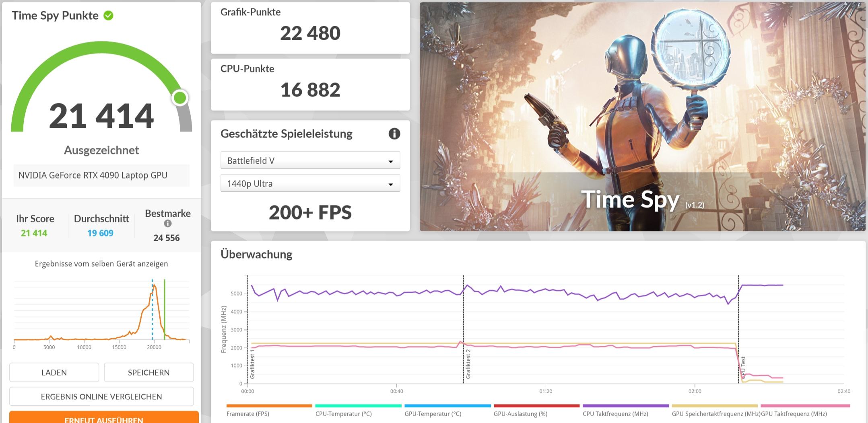Click the CPU-Punkte value 16 882
The width and height of the screenshot is (868, 423).
click(x=310, y=90)
